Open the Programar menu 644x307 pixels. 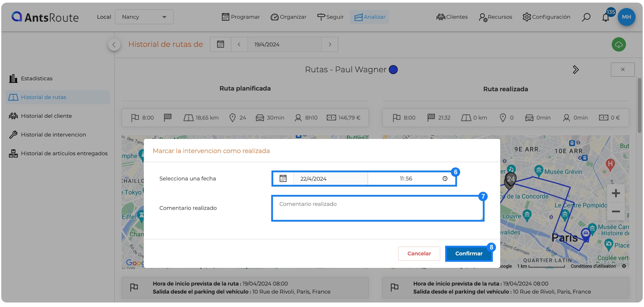pyautogui.click(x=240, y=17)
